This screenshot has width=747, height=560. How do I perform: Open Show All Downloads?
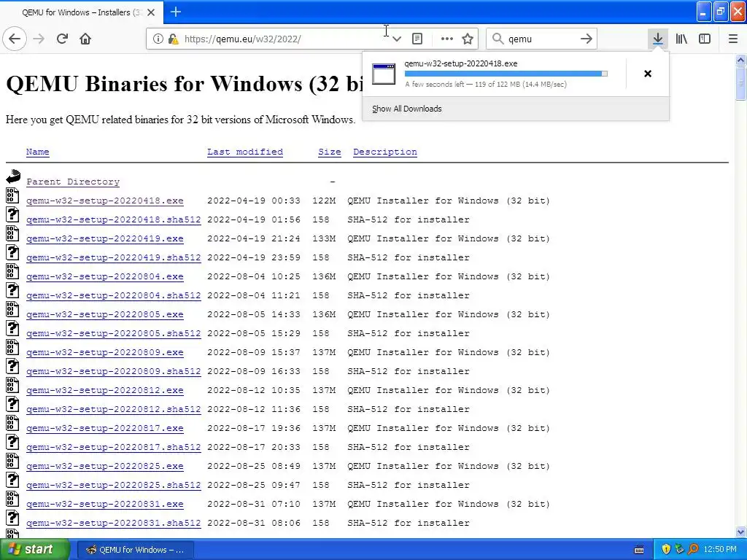click(x=407, y=109)
